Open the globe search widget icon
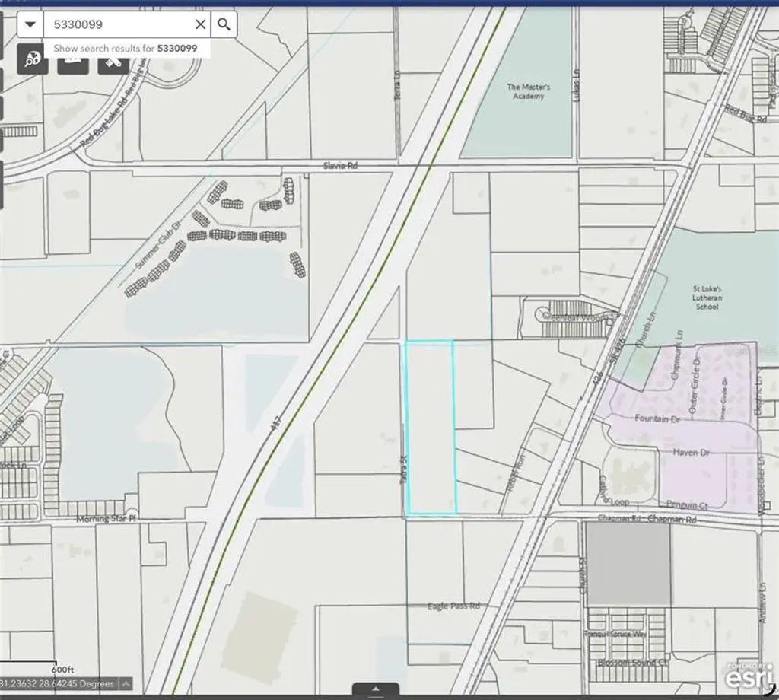The height and width of the screenshot is (700, 779). click(x=33, y=59)
